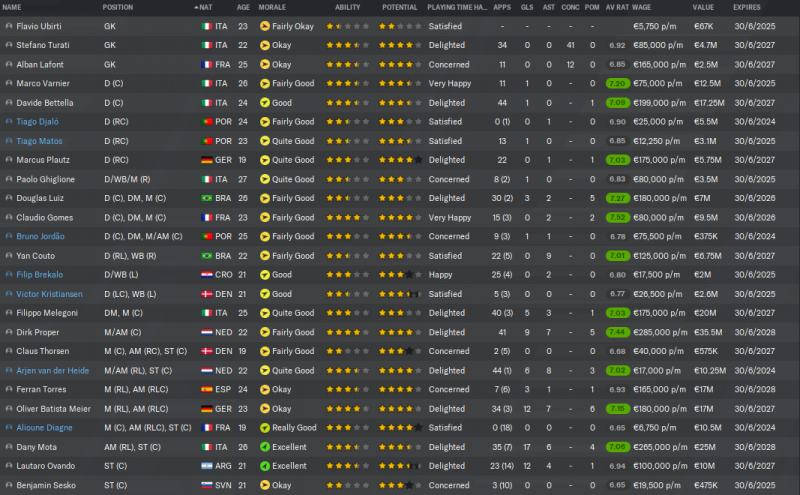Sort players by the WAGE column header
The width and height of the screenshot is (800, 495).
tap(642, 7)
